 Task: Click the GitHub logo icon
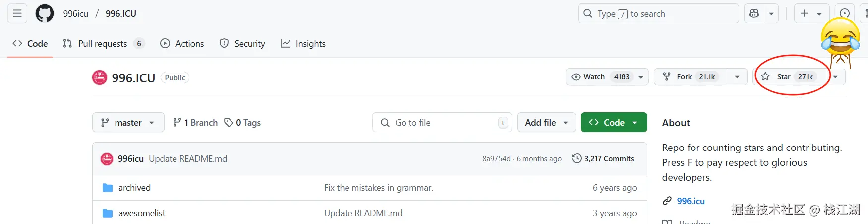point(44,13)
